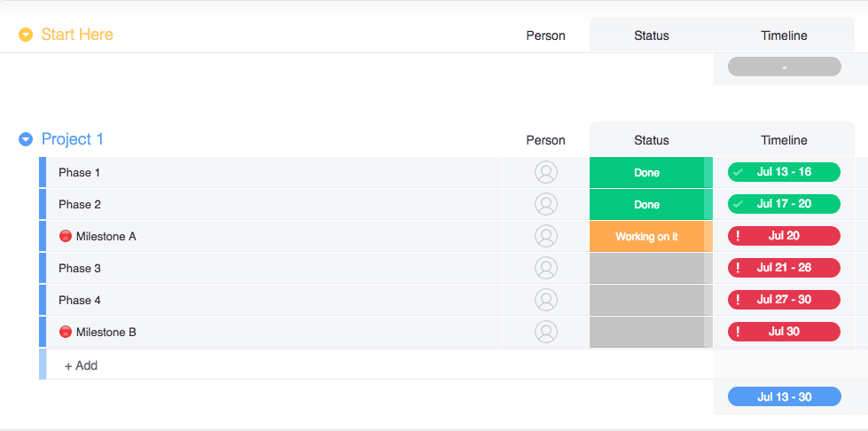Viewport: 868px width, 431px height.
Task: Set status in Phase 3 empty cell
Action: tap(651, 268)
